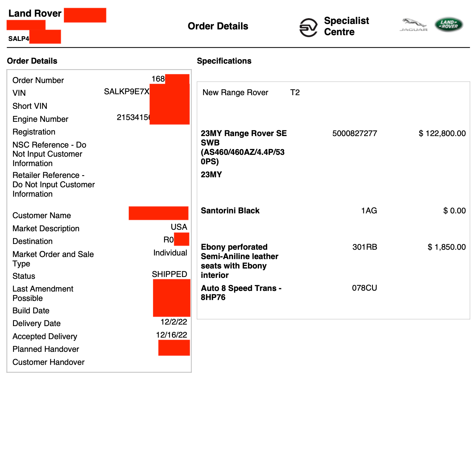Select the '$ 0.00' price for Santorini Black
Image resolution: width=476 pixels, height=457 pixels.
pos(454,211)
